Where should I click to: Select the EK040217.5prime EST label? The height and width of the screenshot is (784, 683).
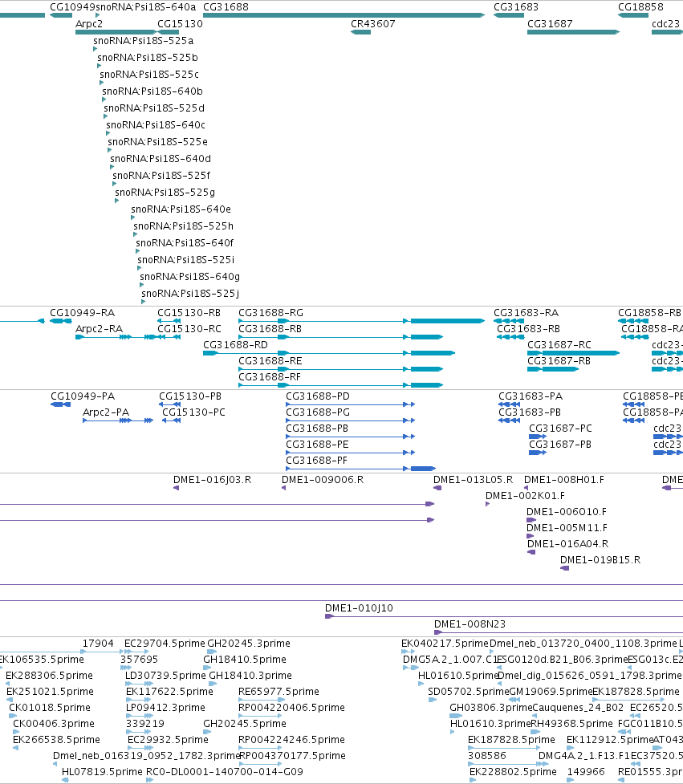point(445,644)
